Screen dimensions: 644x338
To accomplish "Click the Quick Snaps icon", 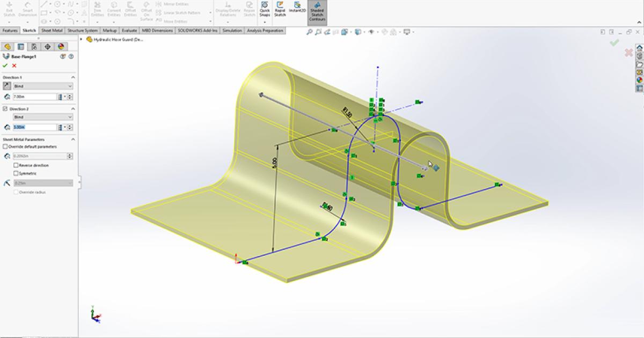I will point(265,9).
